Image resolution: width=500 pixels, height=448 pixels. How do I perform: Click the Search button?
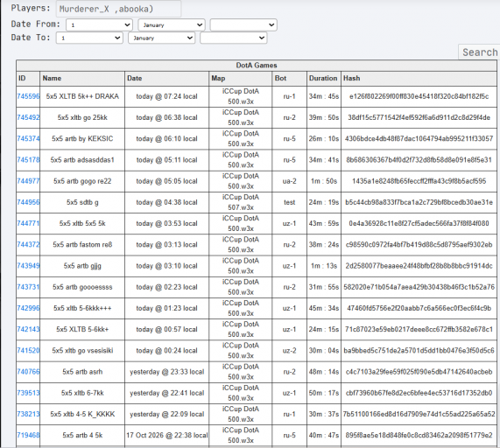tap(479, 52)
